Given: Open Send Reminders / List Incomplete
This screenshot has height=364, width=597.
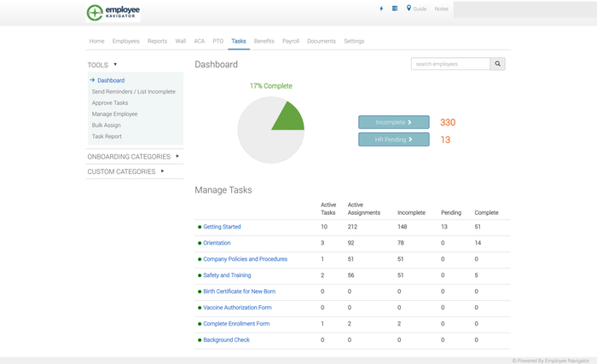Looking at the screenshot, I should click(134, 91).
